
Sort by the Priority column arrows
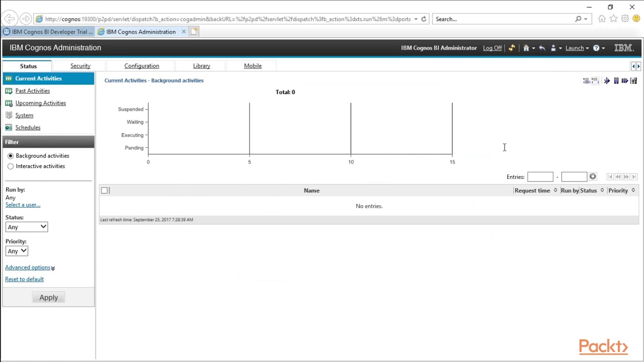633,191
